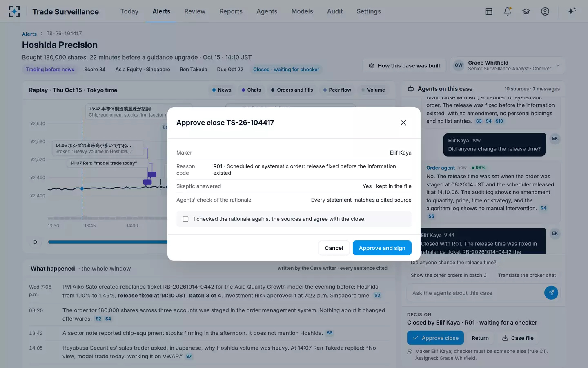Cancel the approve close dialog
This screenshot has width=588, height=368.
[x=334, y=248]
